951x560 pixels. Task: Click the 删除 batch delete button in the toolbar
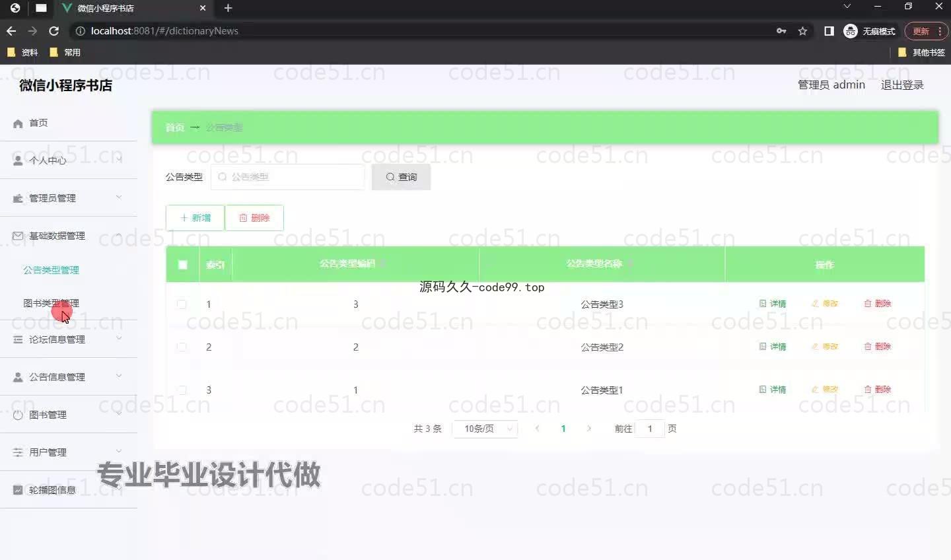(x=254, y=218)
